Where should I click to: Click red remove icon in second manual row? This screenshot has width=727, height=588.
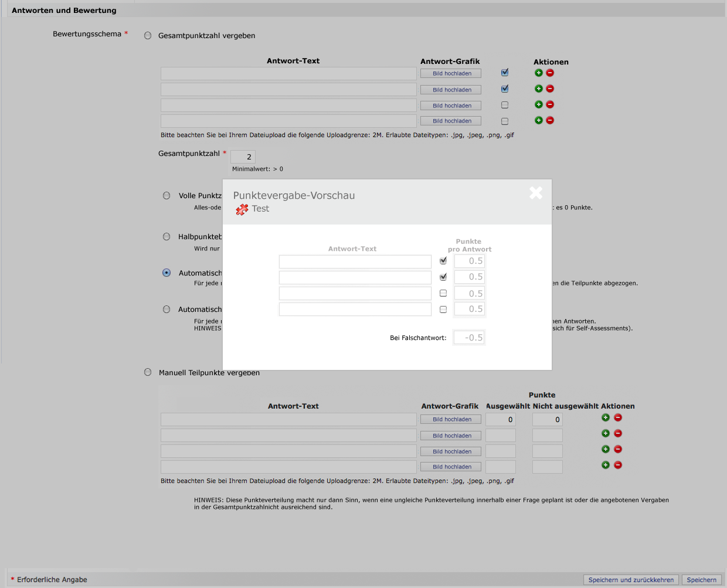(x=618, y=433)
